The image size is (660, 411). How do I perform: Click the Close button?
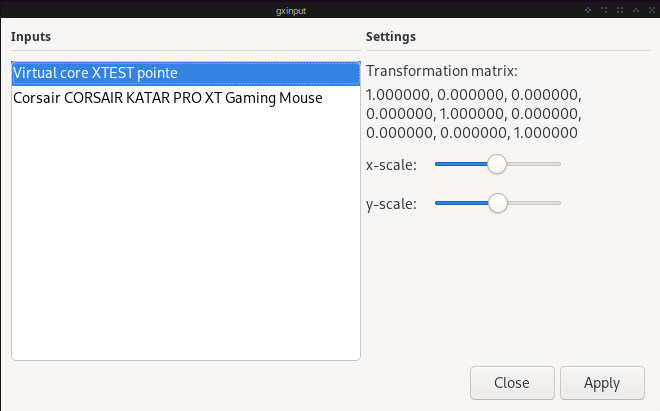tap(512, 383)
